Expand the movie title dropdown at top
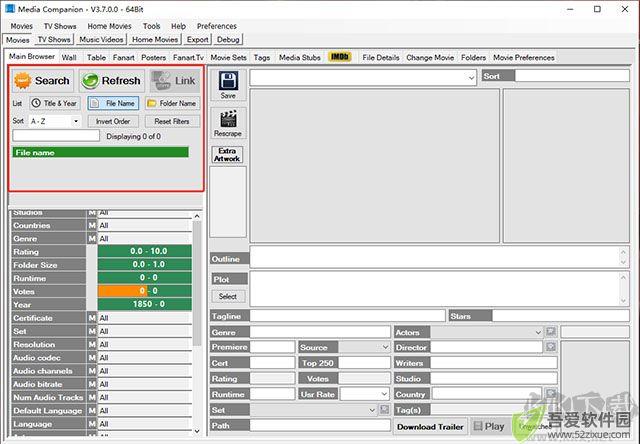The width and height of the screenshot is (640, 444). point(471,78)
